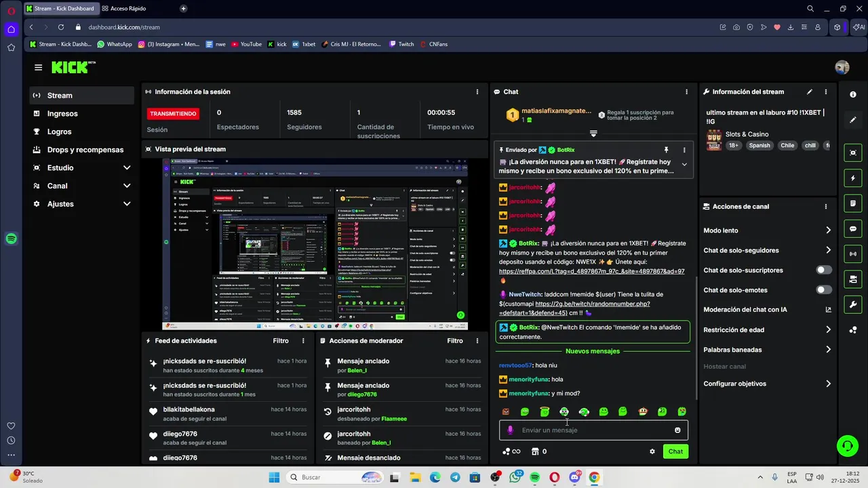The image size is (868, 488).
Task: Open options menu of Información de la sesión
Action: [477, 91]
